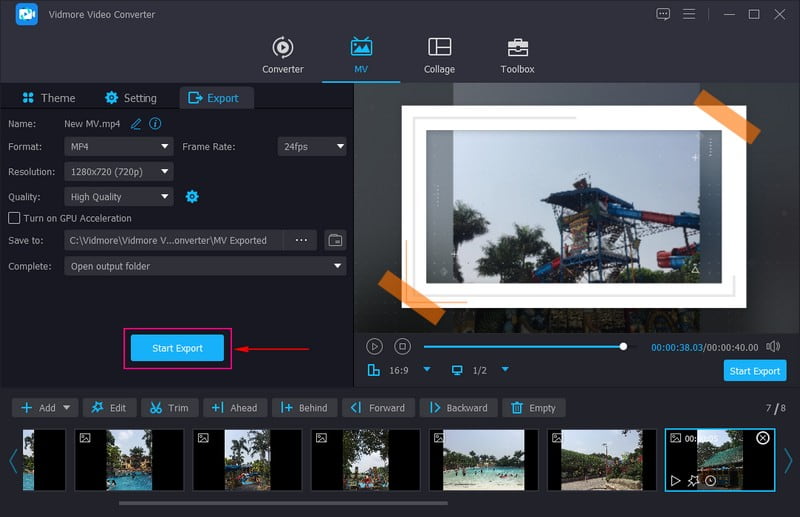Open the 16:9 aspect ratio dropdown
This screenshot has width=800, height=517.
427,370
